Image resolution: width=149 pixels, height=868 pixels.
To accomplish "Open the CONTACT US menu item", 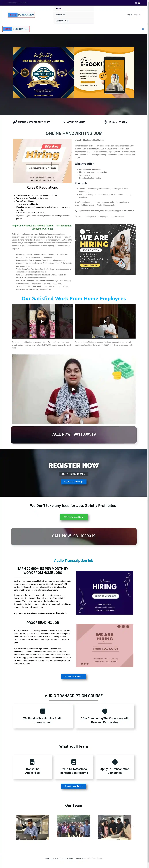I will pyautogui.click(x=62, y=21).
